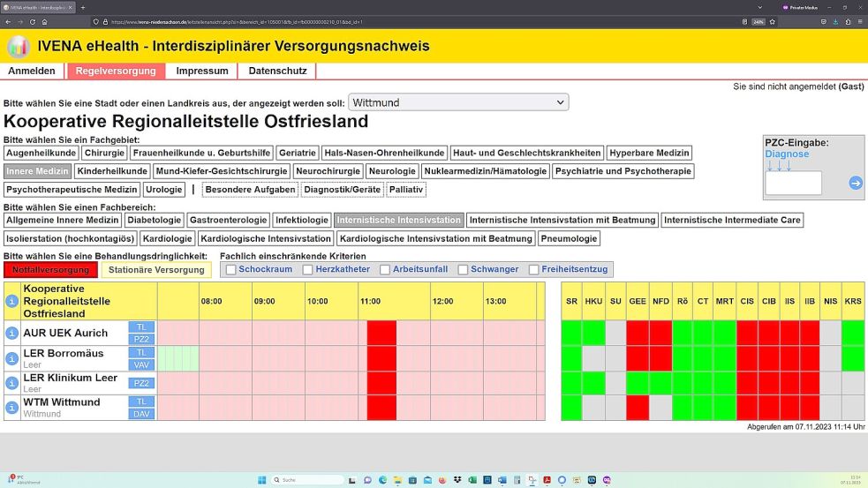The height and width of the screenshot is (488, 868).
Task: Enable the Schockraum checkbox
Action: [230, 269]
